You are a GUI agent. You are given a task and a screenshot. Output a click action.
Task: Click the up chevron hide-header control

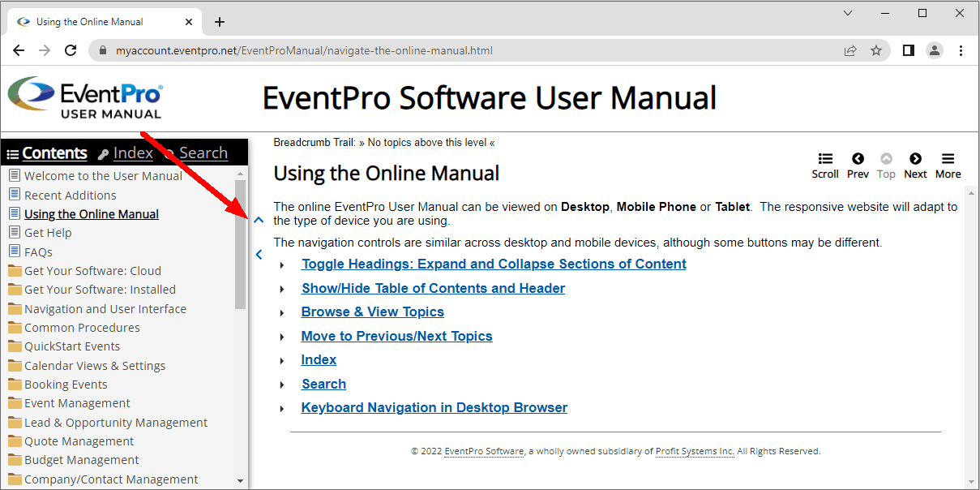(259, 220)
